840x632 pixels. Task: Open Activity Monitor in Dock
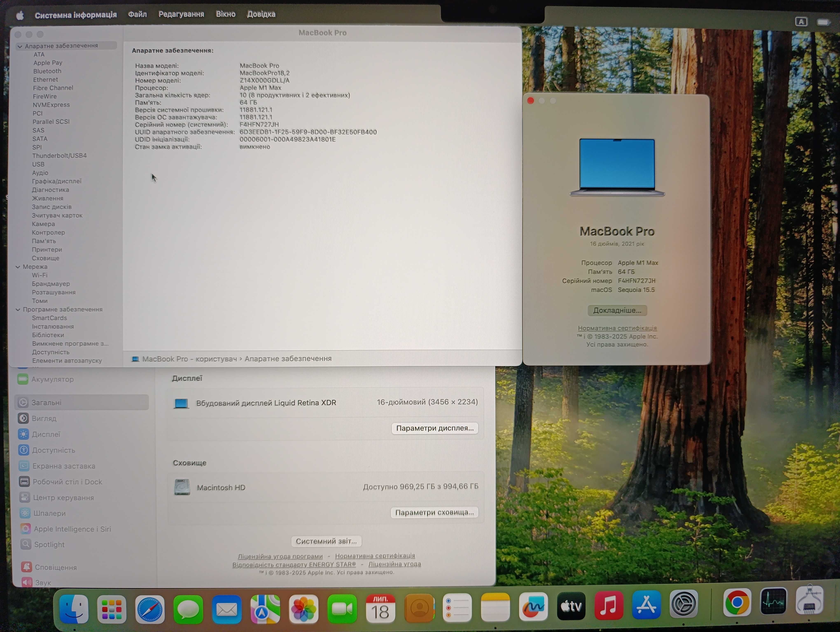pos(773,601)
